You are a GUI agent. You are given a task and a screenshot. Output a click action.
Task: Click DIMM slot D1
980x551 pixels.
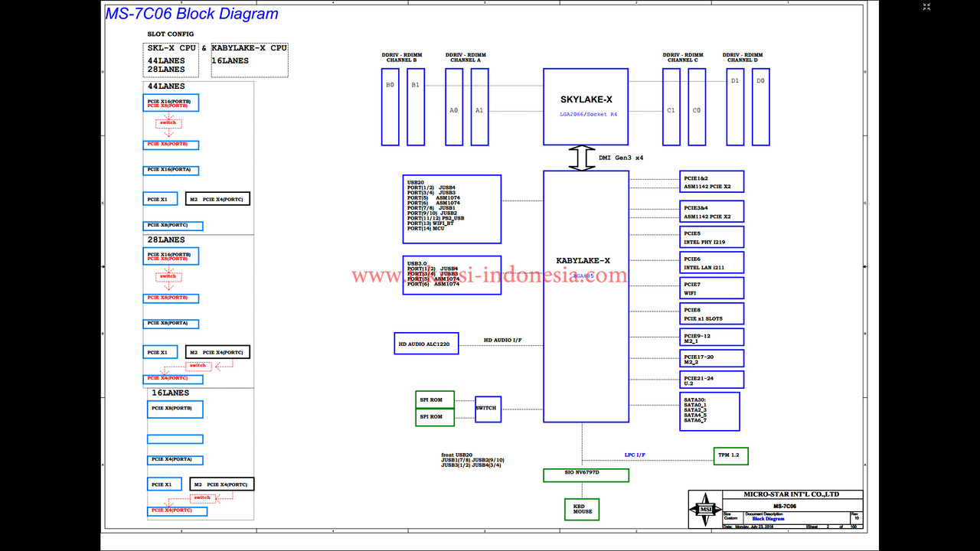point(735,106)
